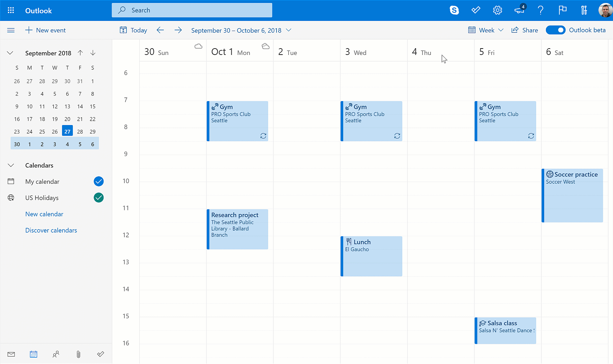Open the app launcher grid
The image size is (613, 364).
tap(11, 10)
